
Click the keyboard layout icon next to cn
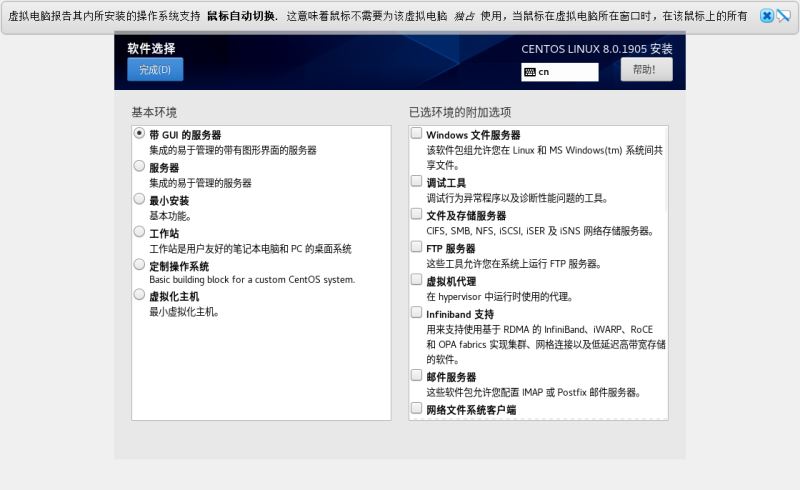pos(529,72)
